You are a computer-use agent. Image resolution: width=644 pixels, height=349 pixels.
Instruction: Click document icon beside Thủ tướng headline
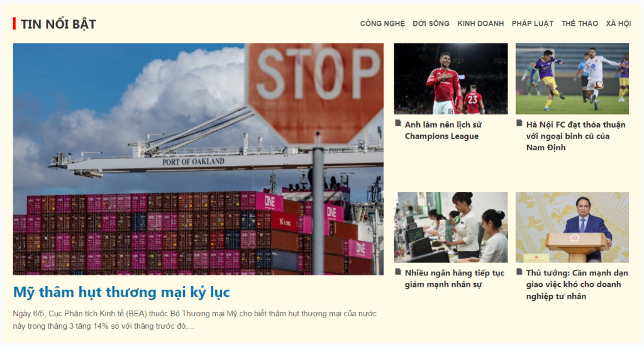point(519,272)
